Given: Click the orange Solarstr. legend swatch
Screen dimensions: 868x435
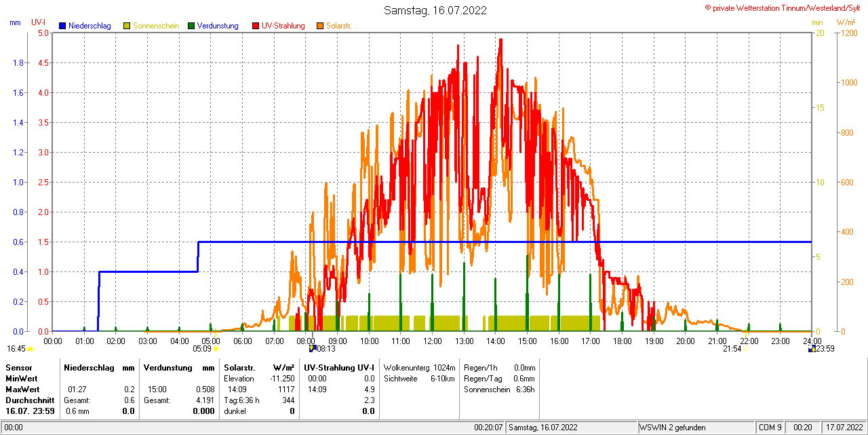Looking at the screenshot, I should 320,26.
